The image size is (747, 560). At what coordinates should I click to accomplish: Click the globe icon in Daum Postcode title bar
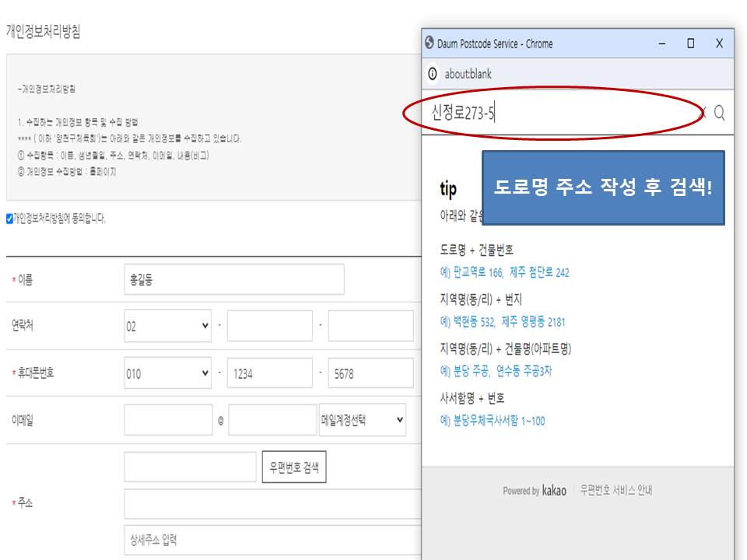(430, 43)
